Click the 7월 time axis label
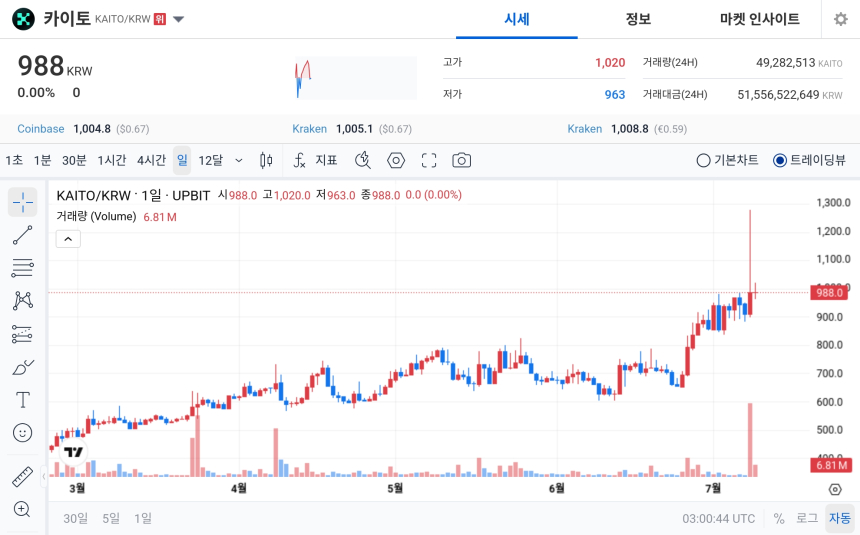This screenshot has width=860, height=535. coord(713,488)
